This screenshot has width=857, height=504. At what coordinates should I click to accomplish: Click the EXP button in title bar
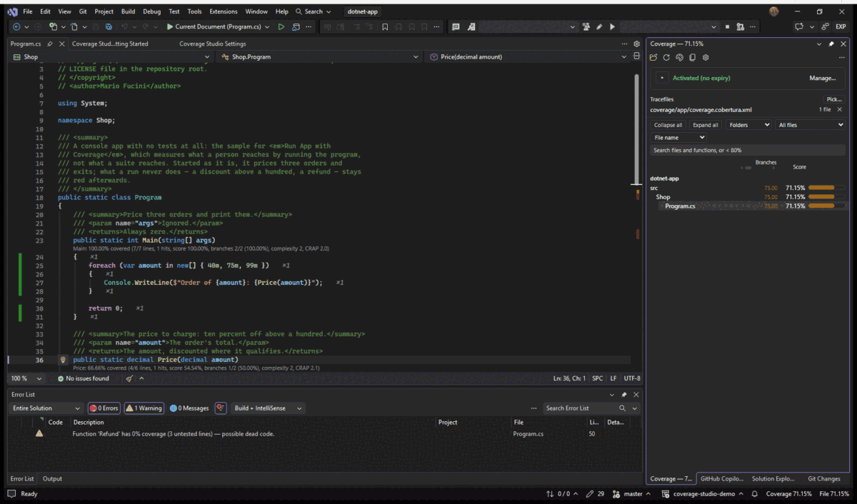pyautogui.click(x=841, y=26)
